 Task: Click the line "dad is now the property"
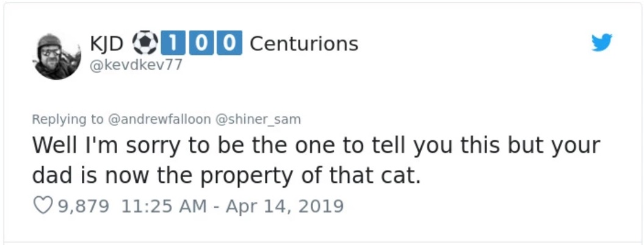226,177
